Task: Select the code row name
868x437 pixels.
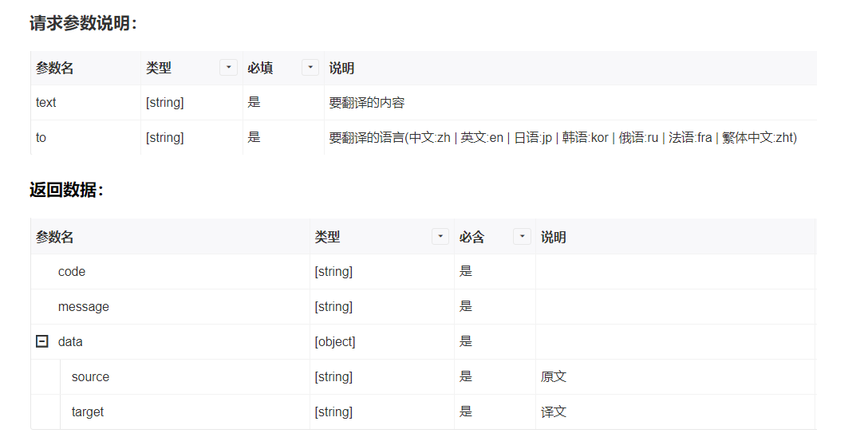Action: click(72, 272)
